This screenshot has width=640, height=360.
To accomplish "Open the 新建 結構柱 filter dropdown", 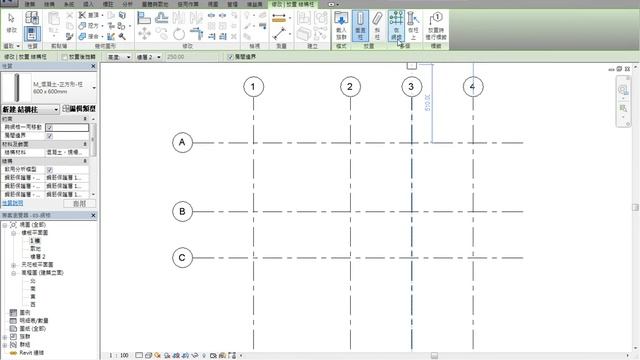I will pyautogui.click(x=31, y=109).
